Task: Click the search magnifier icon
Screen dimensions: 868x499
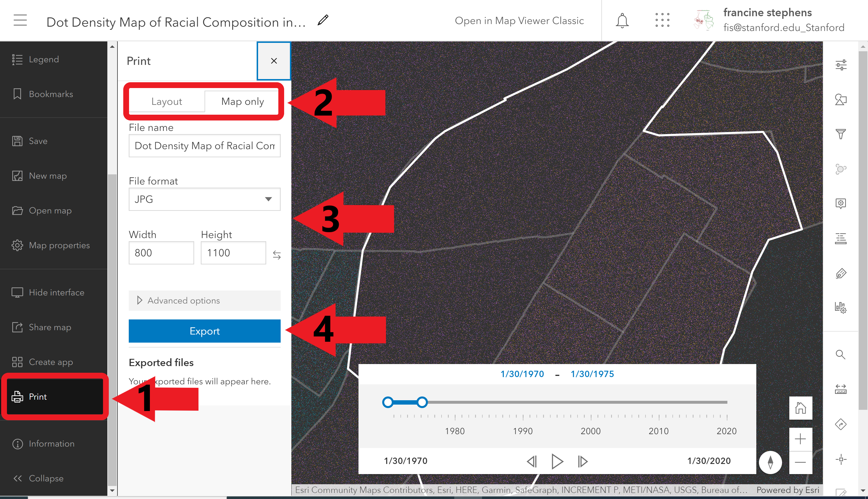Action: coord(841,354)
